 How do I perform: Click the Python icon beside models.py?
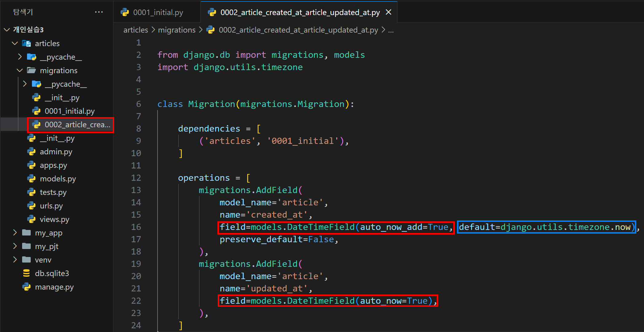pos(32,179)
